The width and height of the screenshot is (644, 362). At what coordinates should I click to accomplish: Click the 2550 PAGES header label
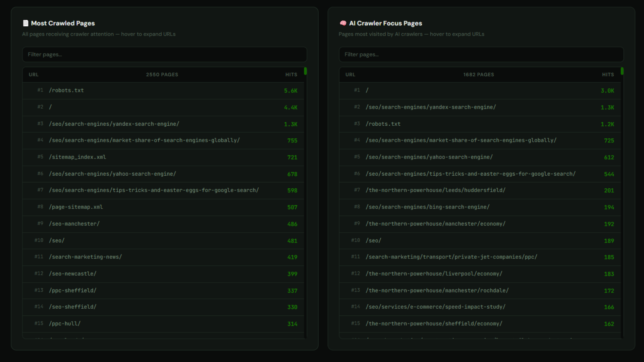tap(162, 75)
